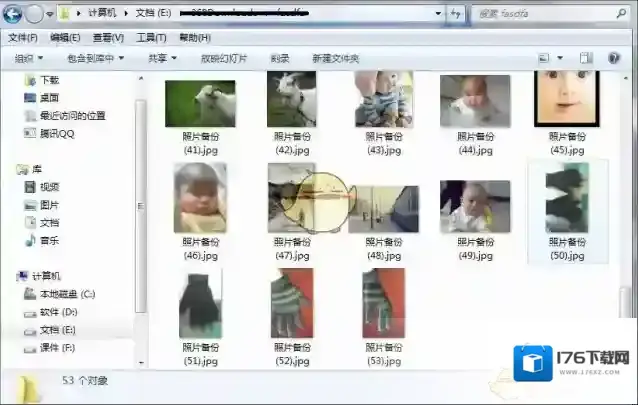Click the 刻录 button

[x=280, y=59]
